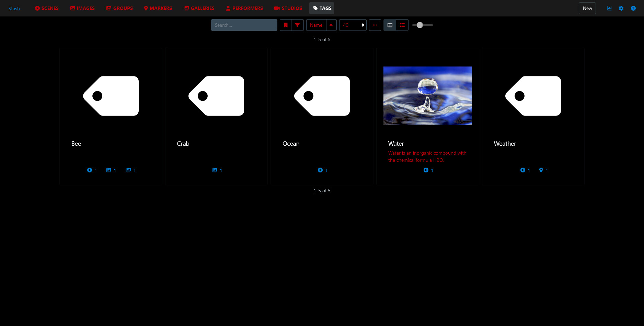This screenshot has width=644, height=326.
Task: Open settings gear icon
Action: (x=621, y=8)
